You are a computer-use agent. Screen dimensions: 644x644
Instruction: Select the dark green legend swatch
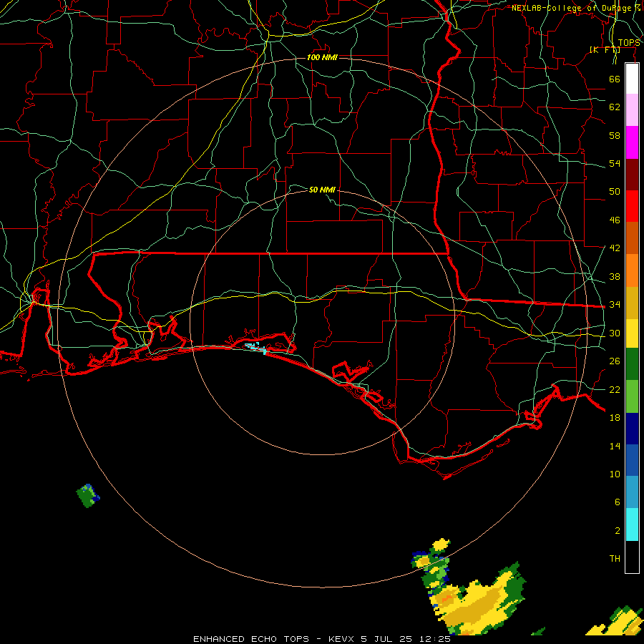pyautogui.click(x=632, y=364)
